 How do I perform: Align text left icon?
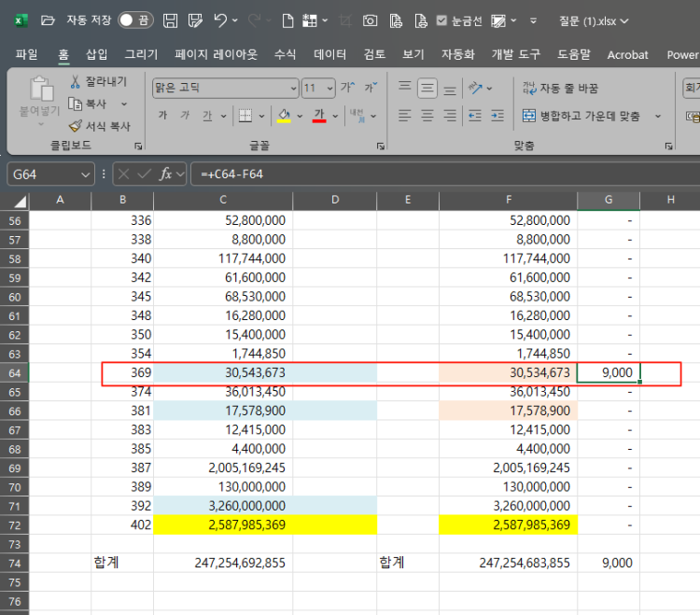click(404, 116)
